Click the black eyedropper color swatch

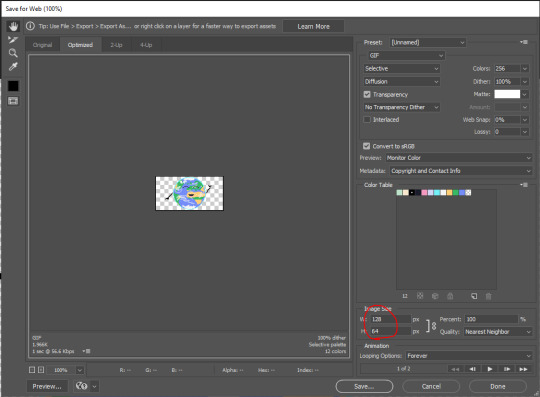tap(13, 86)
